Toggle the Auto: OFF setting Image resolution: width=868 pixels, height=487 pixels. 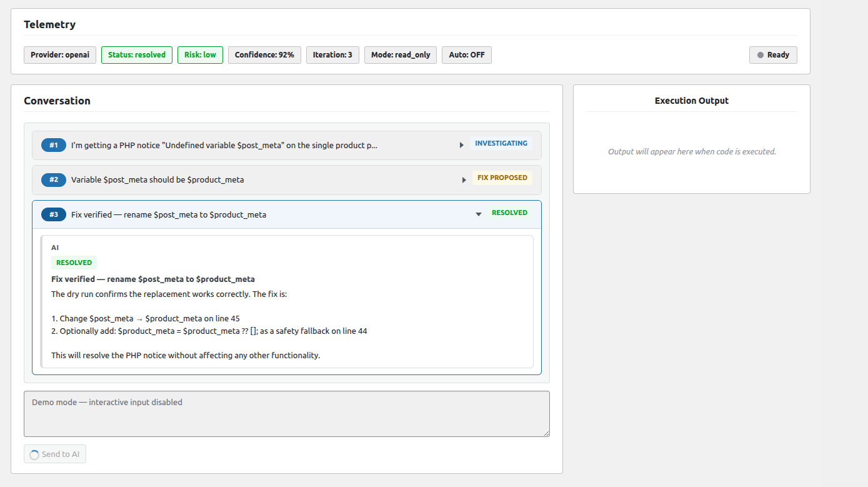pyautogui.click(x=466, y=54)
